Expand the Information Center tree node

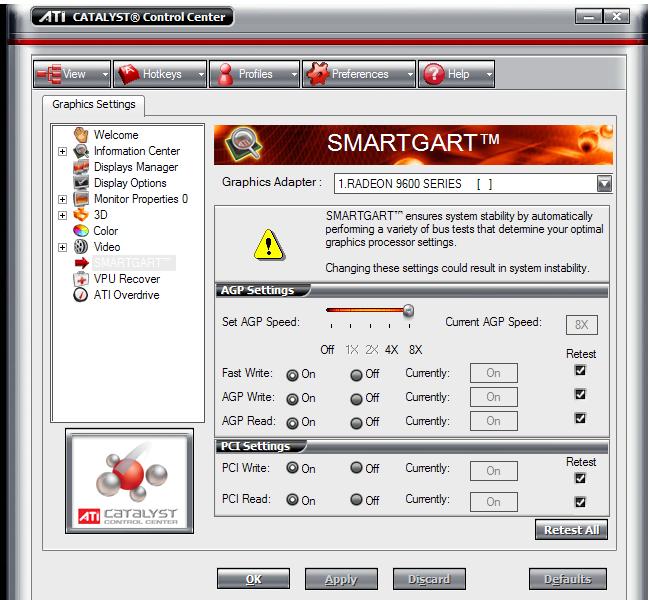click(x=62, y=151)
